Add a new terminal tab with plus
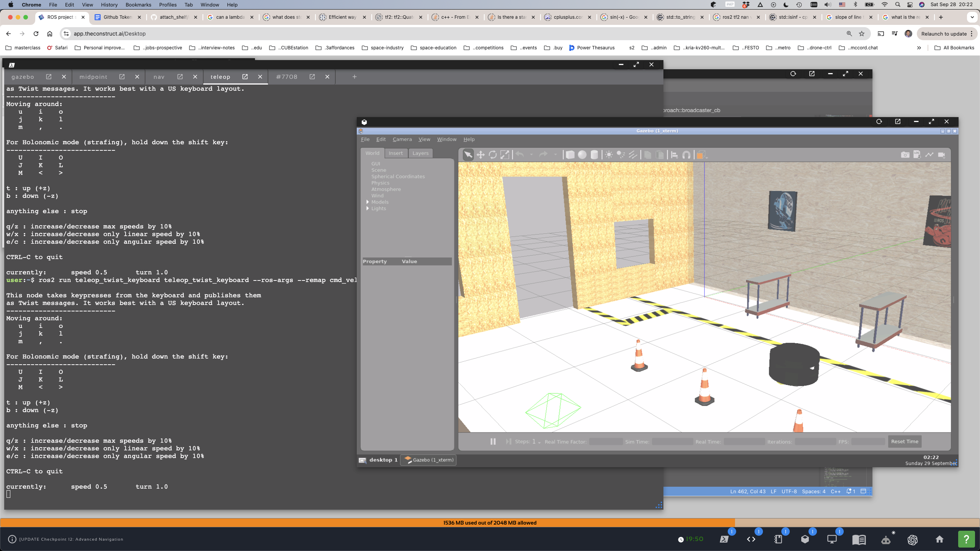This screenshot has height=551, width=980. 354,77
